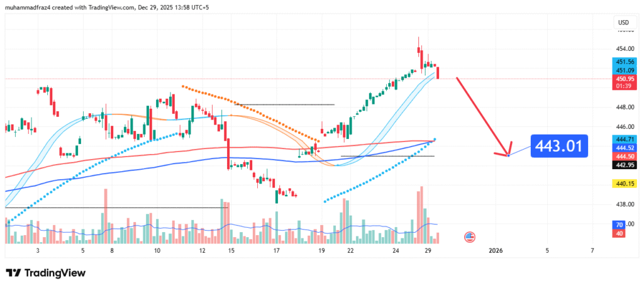Screen dimensions: 644x288
Task: Click the 15 date on time axis
Action: point(231,251)
